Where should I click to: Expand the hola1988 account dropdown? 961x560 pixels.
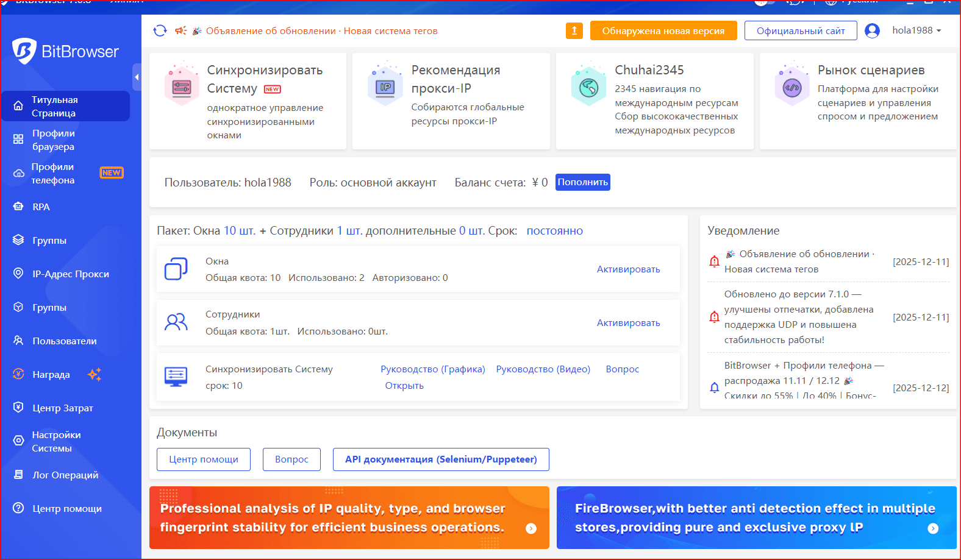click(916, 30)
